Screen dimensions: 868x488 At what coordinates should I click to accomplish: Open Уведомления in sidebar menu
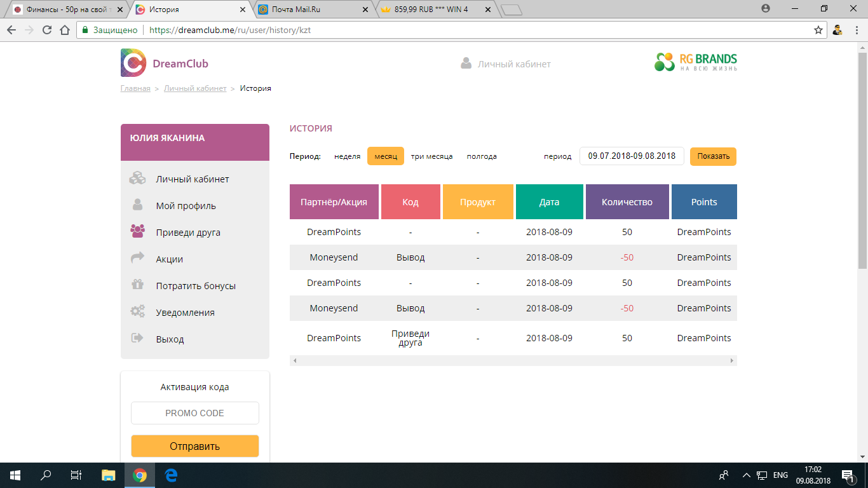(186, 313)
